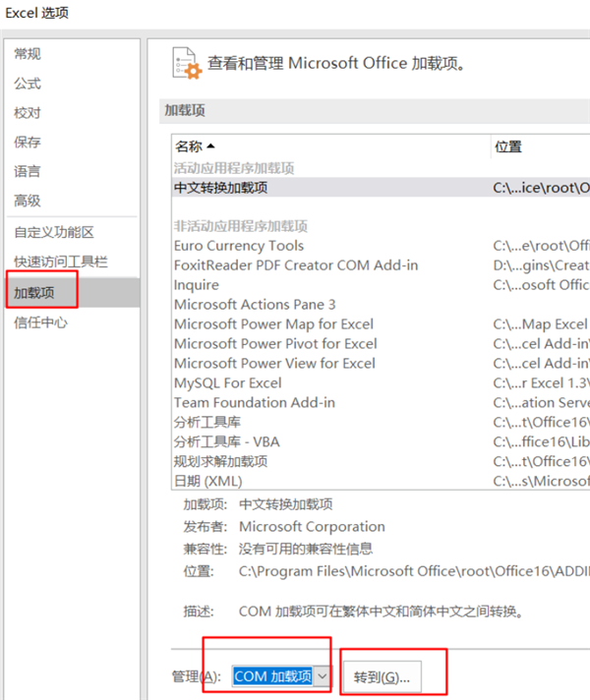Open 信任中心 settings
This screenshot has width=590, height=700.
[x=41, y=321]
